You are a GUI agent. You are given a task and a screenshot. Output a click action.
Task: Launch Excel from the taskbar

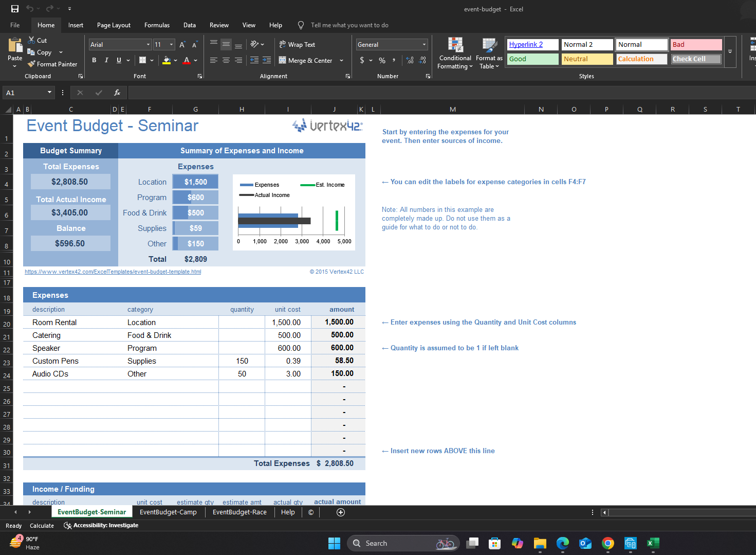pos(653,543)
